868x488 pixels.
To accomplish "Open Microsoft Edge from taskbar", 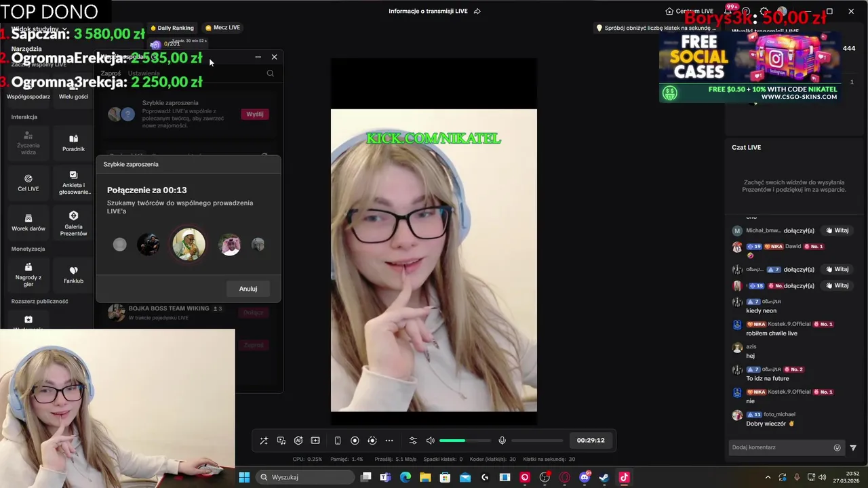I will click(406, 477).
